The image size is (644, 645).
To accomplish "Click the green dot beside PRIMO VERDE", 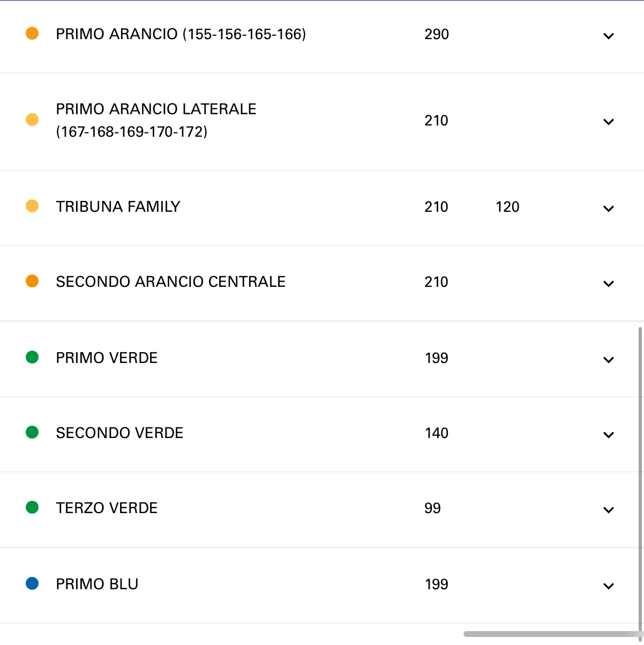I will click(32, 357).
